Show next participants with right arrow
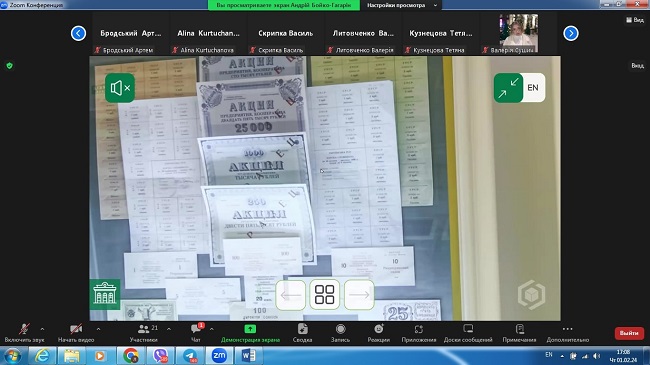 571,33
